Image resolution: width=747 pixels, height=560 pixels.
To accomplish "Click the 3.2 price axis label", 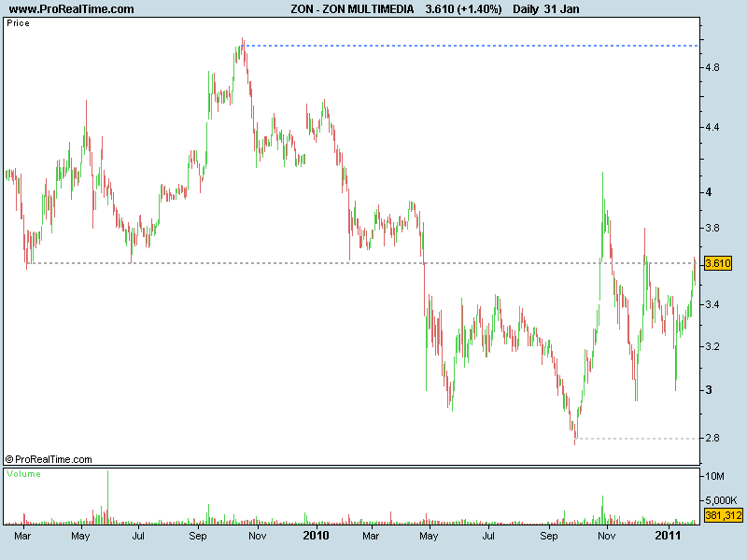I will [x=712, y=346].
